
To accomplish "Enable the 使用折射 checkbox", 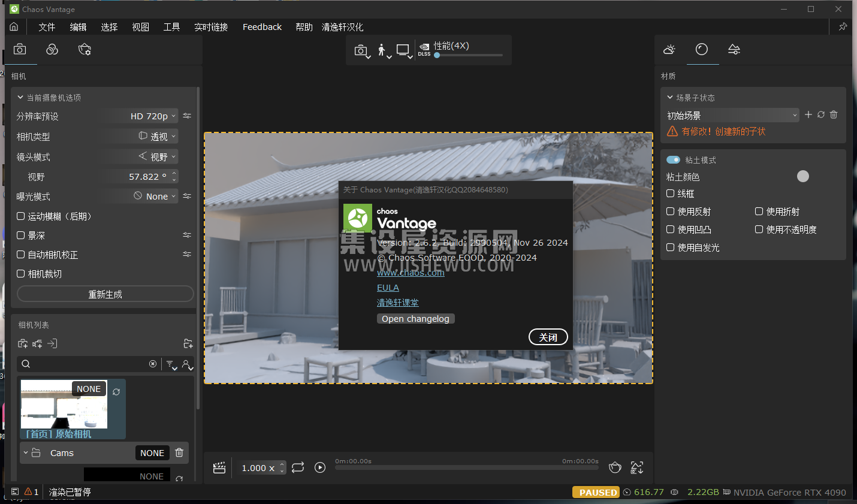I will tap(759, 212).
